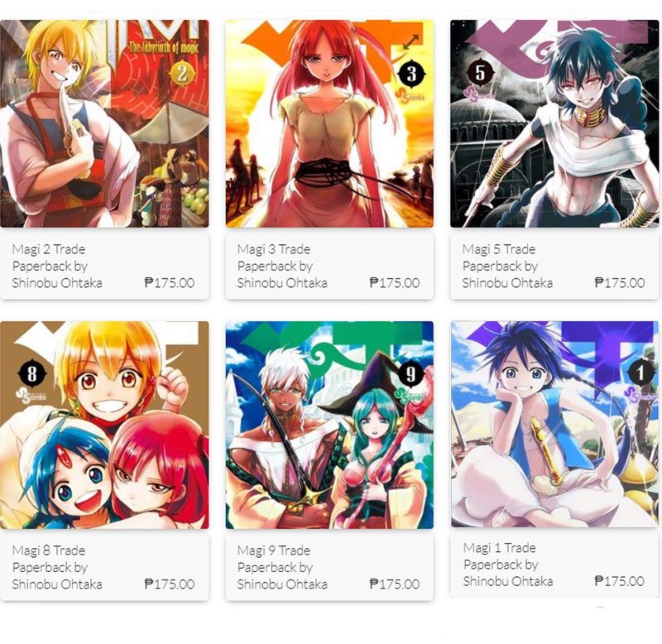Open the Magi 1 cover thumbnail
662x644 pixels.
point(554,424)
